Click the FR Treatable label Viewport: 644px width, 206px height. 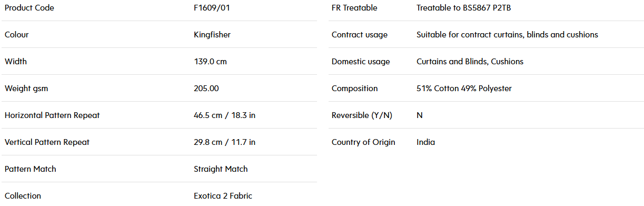pos(354,8)
